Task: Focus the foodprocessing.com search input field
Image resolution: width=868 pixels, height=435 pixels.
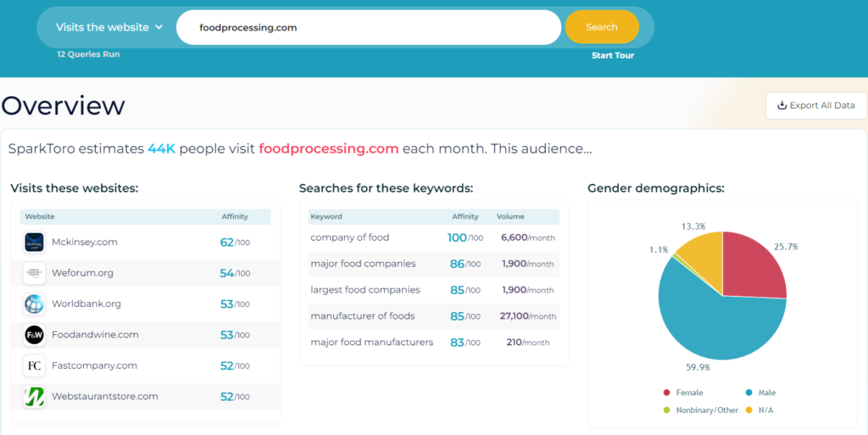Action: [x=369, y=27]
